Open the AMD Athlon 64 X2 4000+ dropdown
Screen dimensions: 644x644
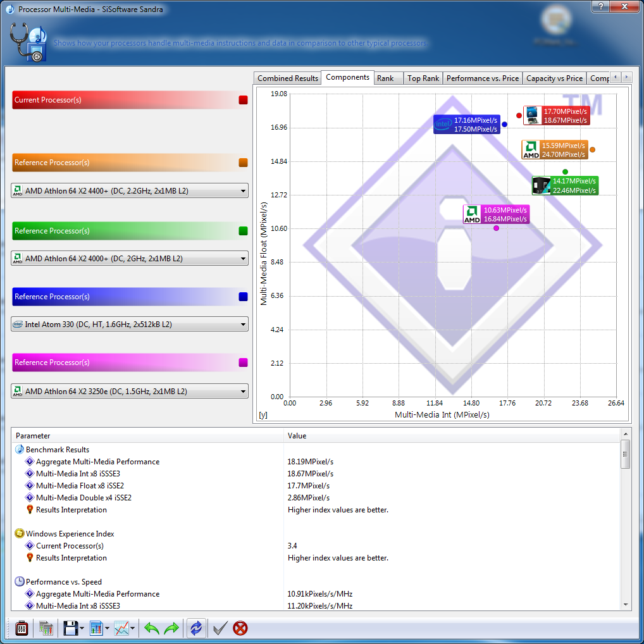(x=130, y=258)
